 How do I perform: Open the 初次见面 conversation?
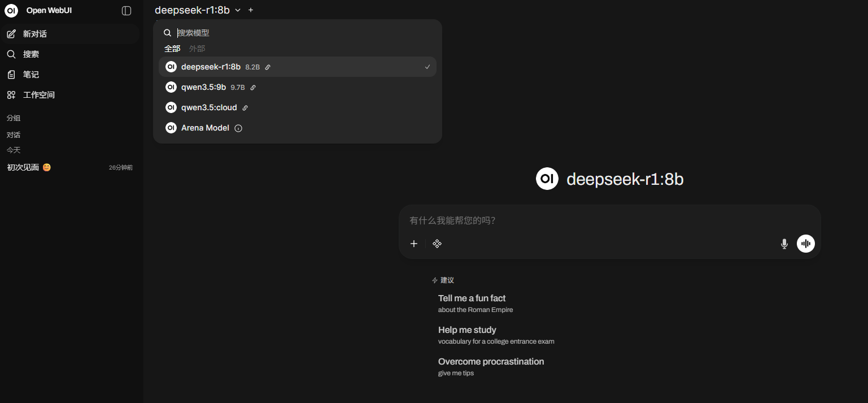(70, 167)
